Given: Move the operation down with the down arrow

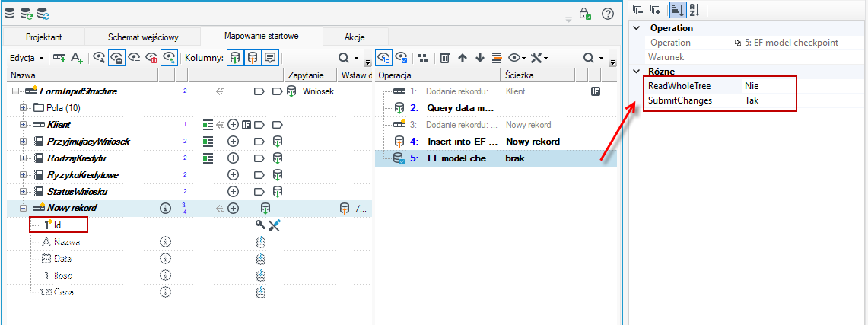Looking at the screenshot, I should 480,58.
